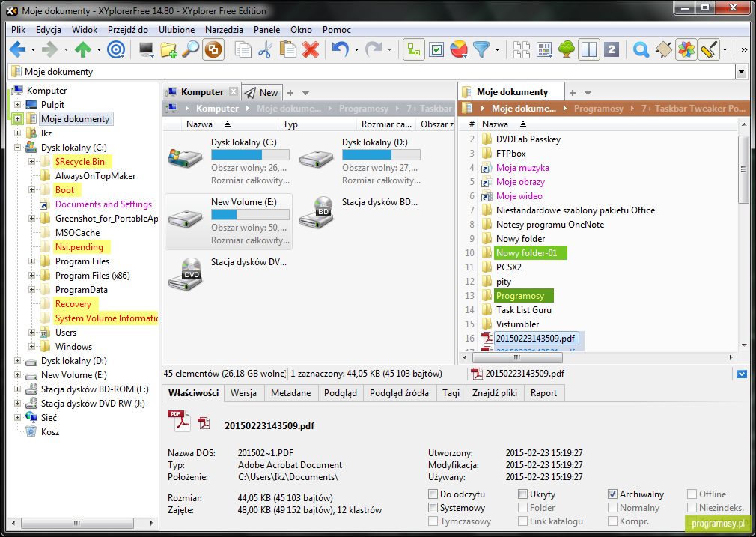Uncheck the Archiwalny attribute checkbox
The image size is (756, 537).
pyautogui.click(x=612, y=494)
